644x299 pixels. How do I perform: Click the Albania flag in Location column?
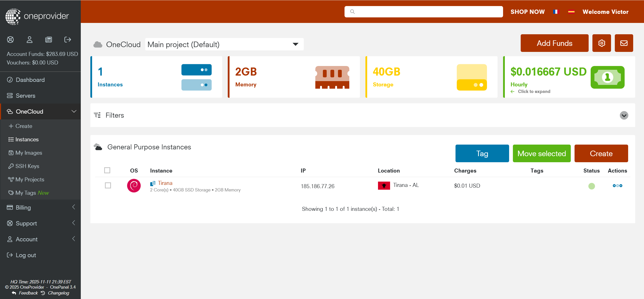pos(384,186)
